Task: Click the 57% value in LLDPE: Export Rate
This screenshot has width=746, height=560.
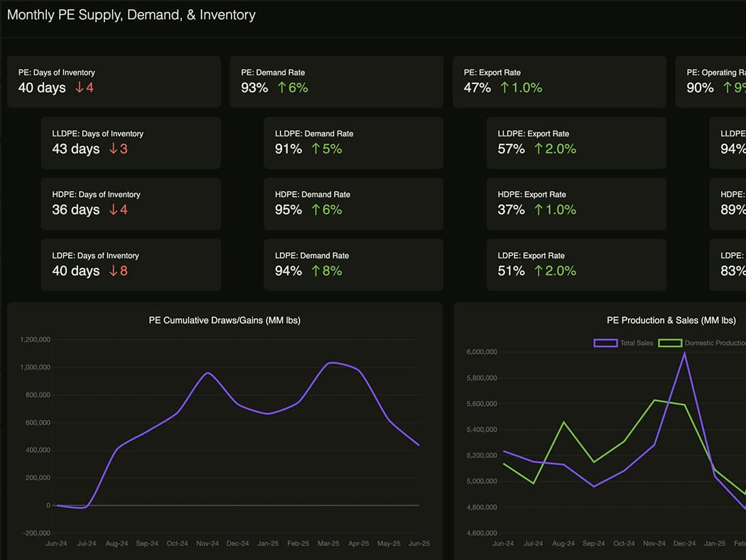Action: click(512, 149)
